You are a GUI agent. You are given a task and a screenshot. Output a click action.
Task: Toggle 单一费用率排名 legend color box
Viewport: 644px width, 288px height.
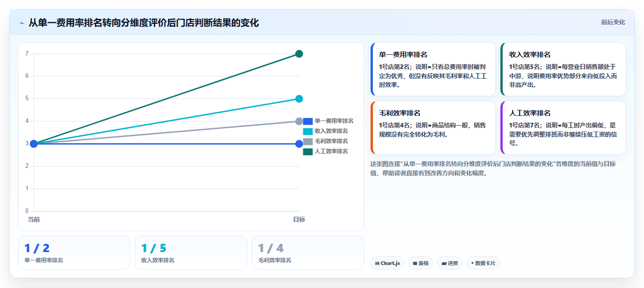[308, 121]
